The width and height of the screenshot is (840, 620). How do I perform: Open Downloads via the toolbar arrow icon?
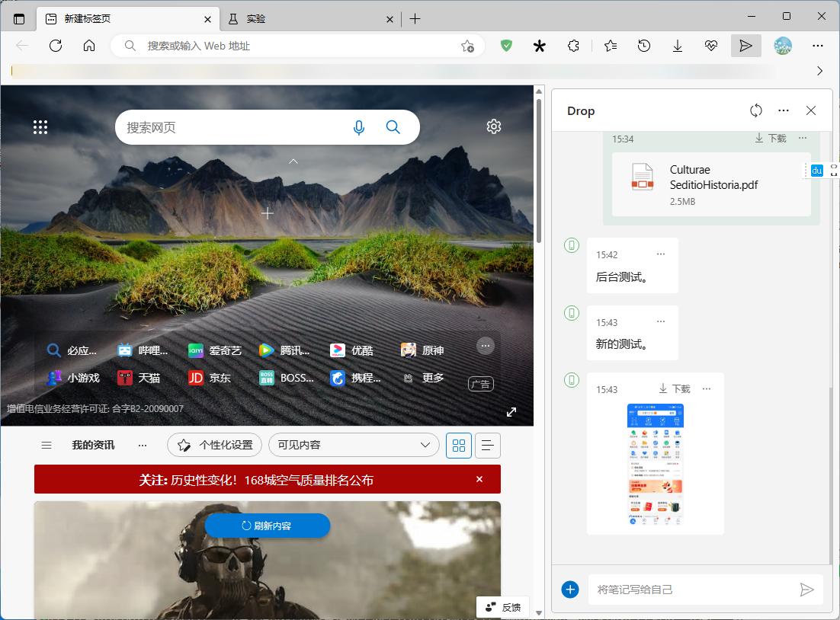click(x=678, y=46)
